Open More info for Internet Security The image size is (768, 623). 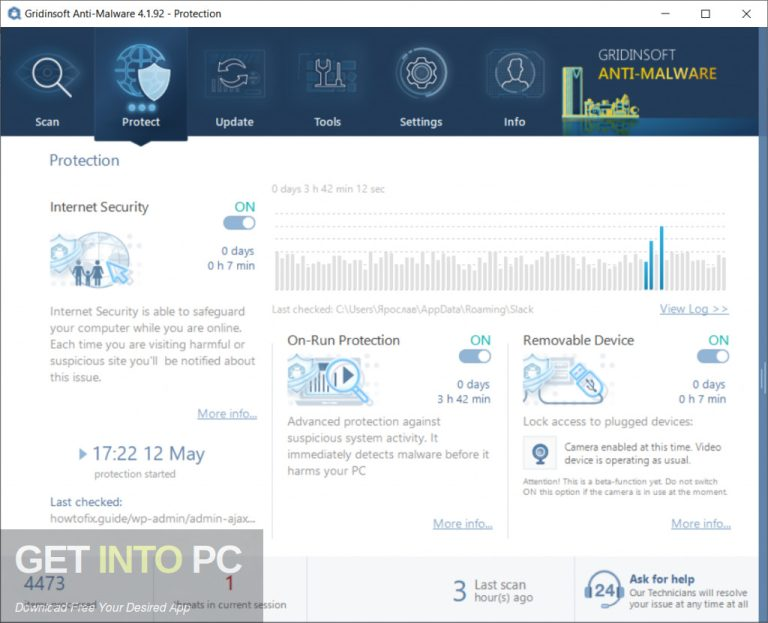pyautogui.click(x=227, y=414)
